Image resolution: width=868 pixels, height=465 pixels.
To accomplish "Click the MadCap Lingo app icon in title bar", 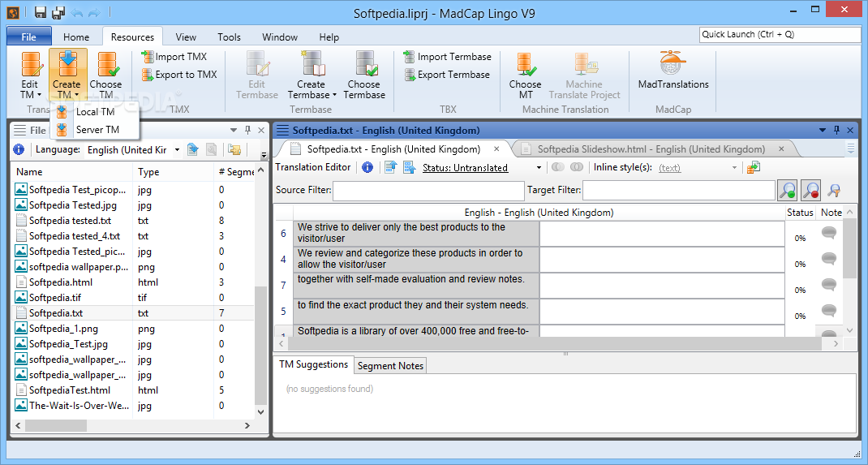I will [x=13, y=12].
